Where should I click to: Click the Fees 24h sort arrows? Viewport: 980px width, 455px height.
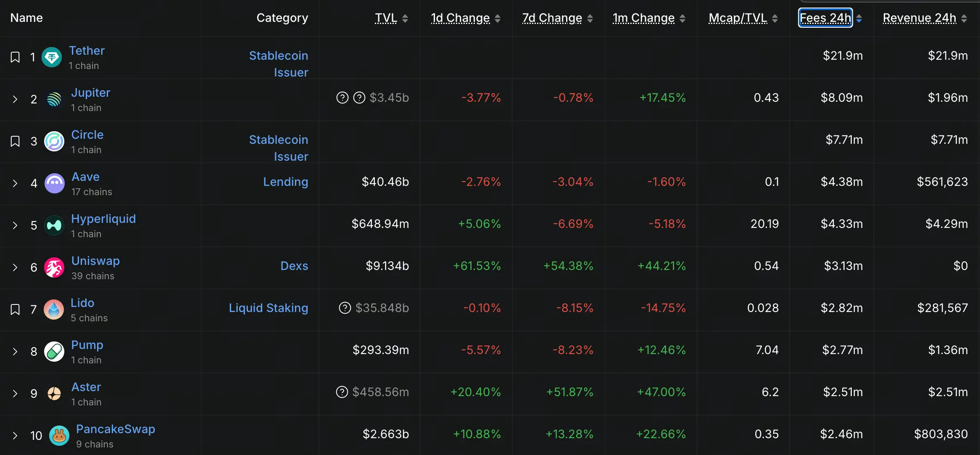(859, 19)
